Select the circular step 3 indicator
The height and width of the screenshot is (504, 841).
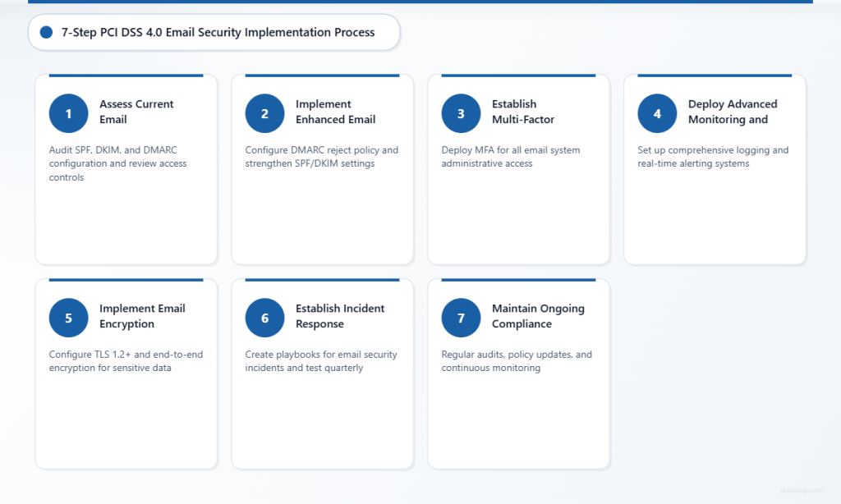[x=461, y=113]
